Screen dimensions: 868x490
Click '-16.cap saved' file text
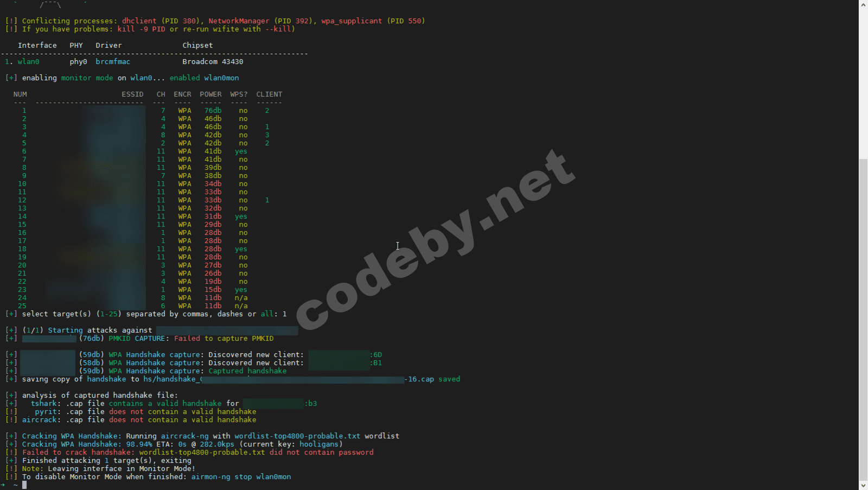coord(432,379)
